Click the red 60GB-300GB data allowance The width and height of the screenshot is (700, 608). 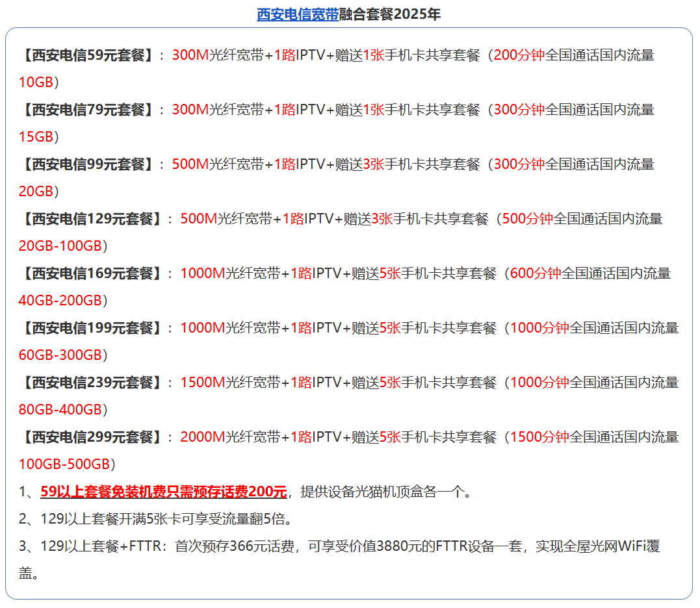60,355
